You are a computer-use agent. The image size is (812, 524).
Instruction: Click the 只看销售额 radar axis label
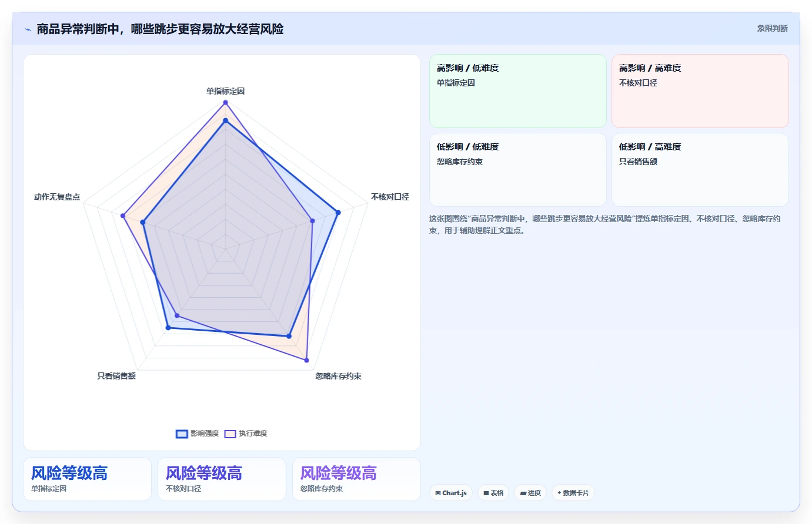click(116, 376)
